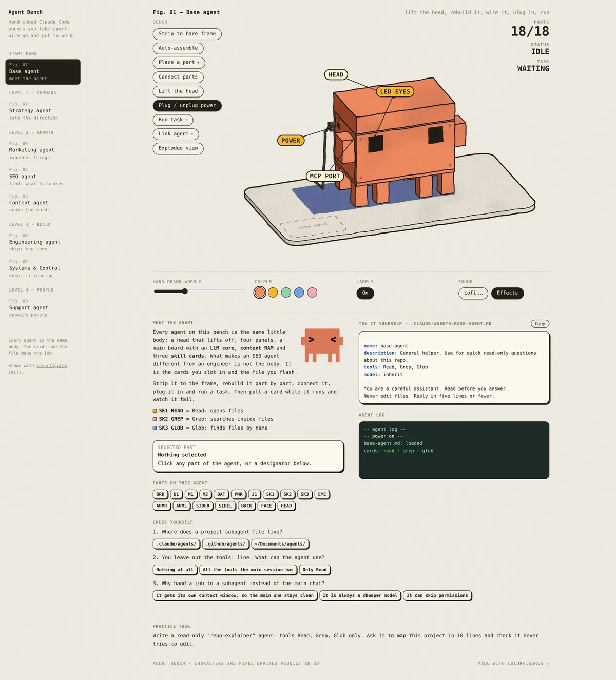616x680 pixels.
Task: Click the Auto-assemble button
Action: [x=178, y=48]
